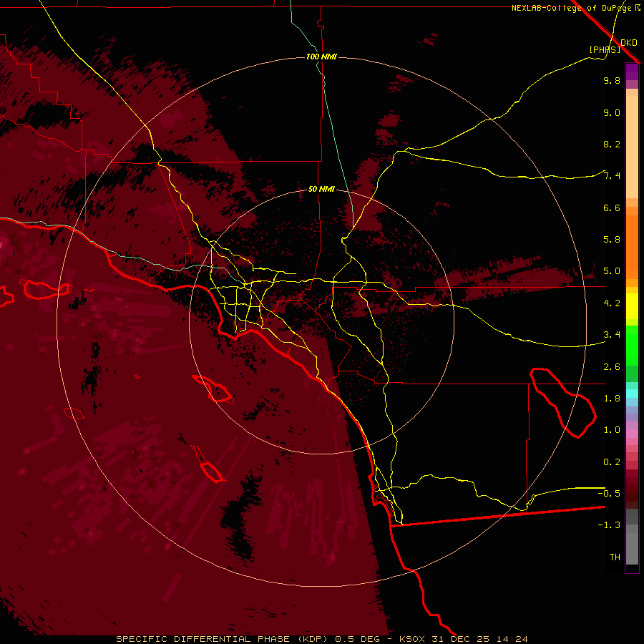The image size is (644, 644).
Task: Click the 1.0 scale value
Action: tap(612, 430)
